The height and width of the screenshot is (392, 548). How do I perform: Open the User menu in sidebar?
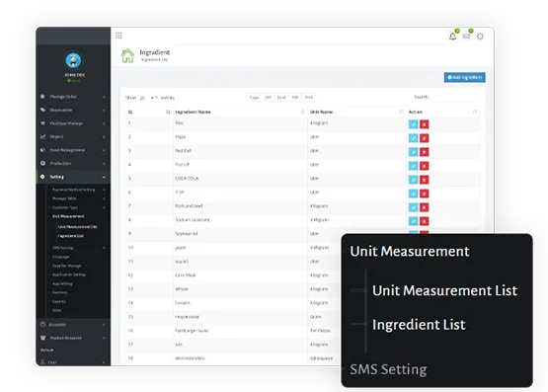tap(73, 362)
